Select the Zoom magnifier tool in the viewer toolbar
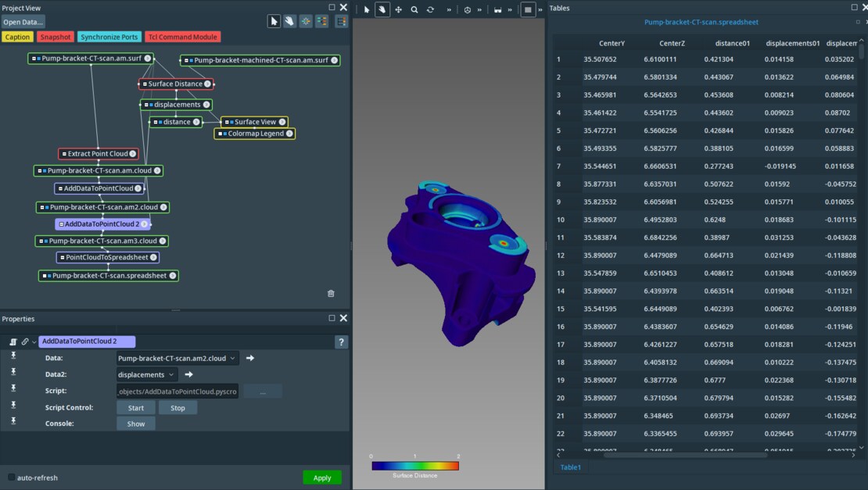868x490 pixels. pyautogui.click(x=414, y=10)
